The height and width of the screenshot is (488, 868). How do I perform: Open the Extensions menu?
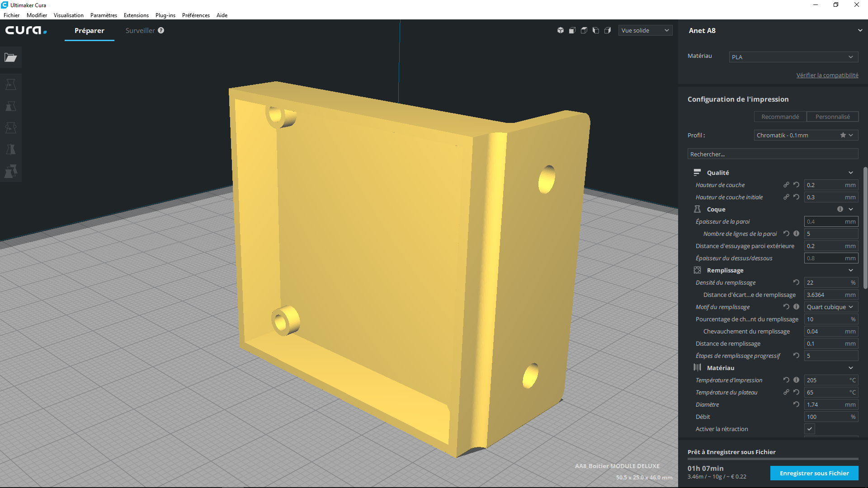[136, 15]
